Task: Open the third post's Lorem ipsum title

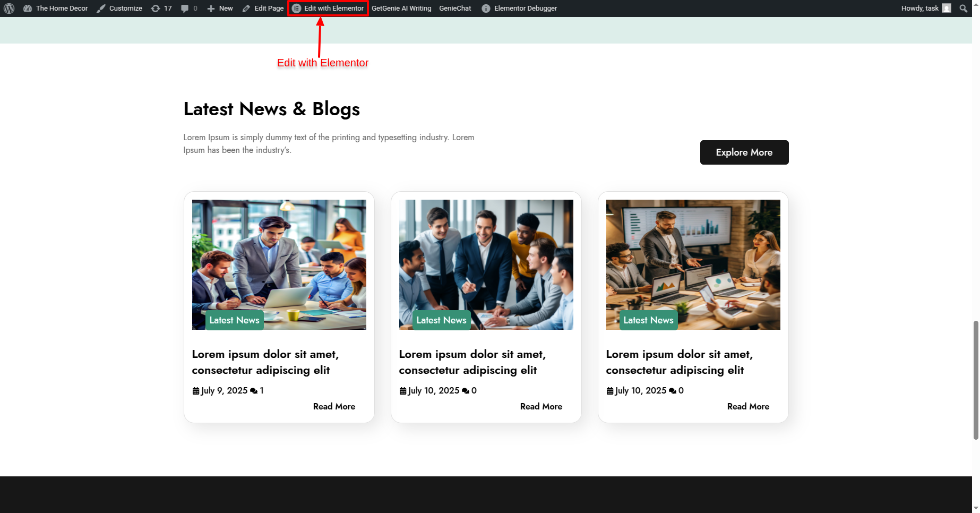Action: [680, 362]
